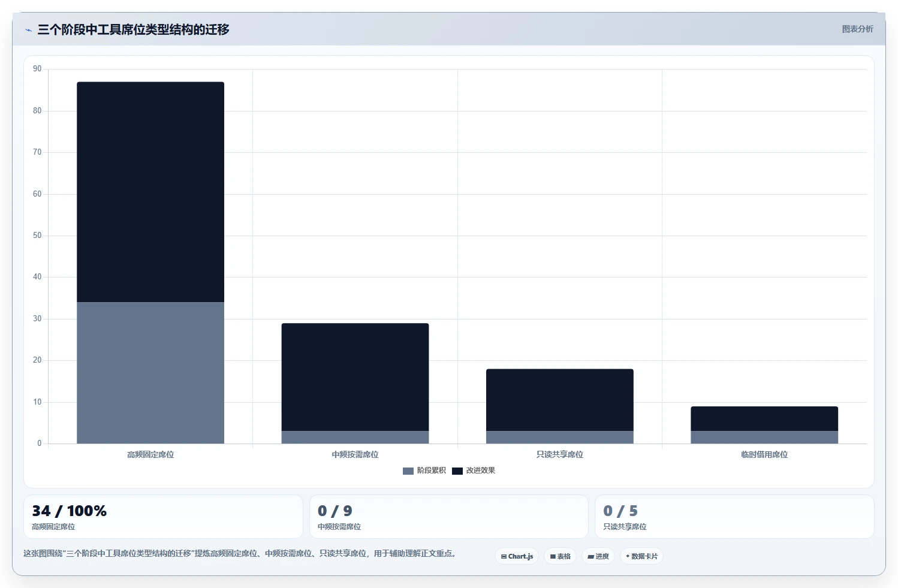Click the 临时借用席位 x-axis label
This screenshot has height=588, width=898.
click(764, 455)
